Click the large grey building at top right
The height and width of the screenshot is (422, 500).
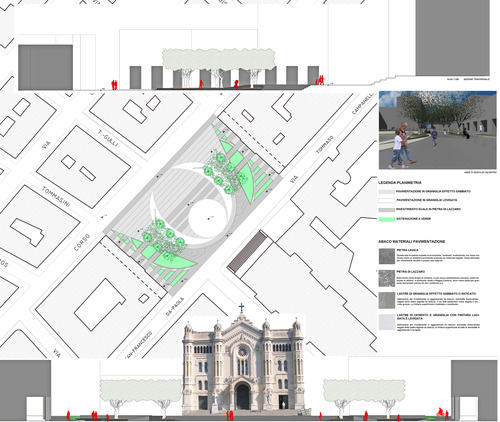coord(453,37)
